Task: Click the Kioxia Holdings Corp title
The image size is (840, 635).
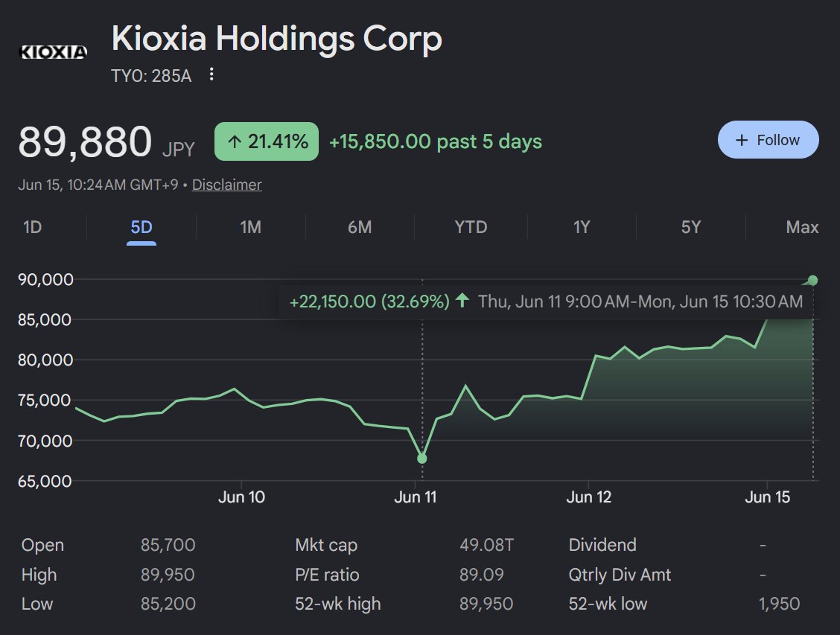Action: [276, 39]
